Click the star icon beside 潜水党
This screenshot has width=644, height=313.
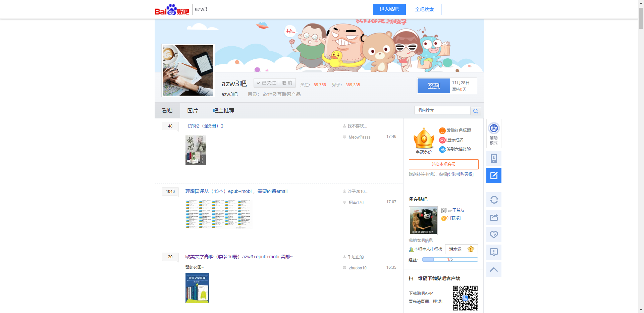pos(471,249)
